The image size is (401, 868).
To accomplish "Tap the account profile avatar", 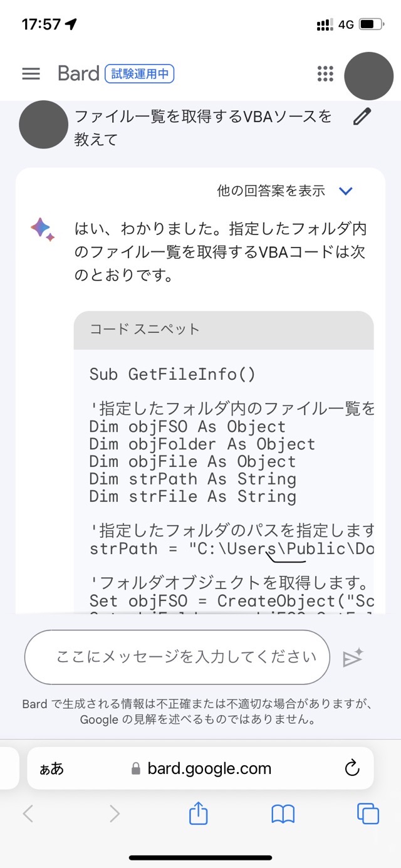I will coord(369,75).
